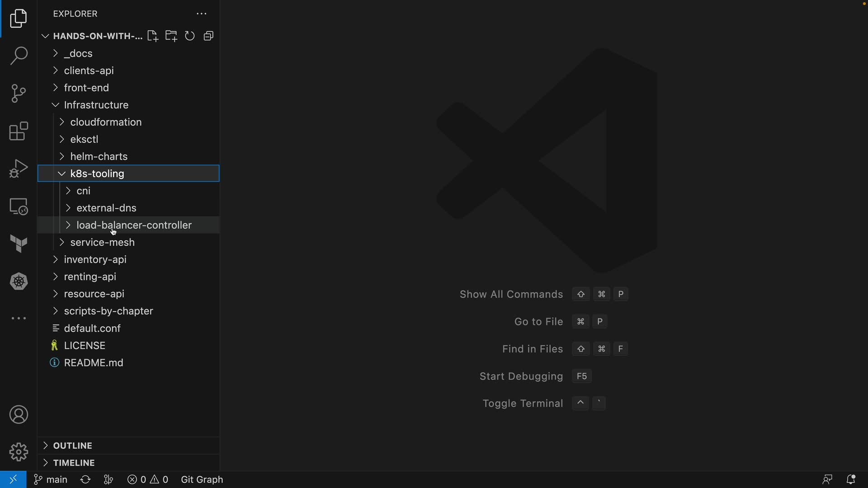868x488 pixels.
Task: Collapse all folders in Explorer
Action: coord(208,36)
